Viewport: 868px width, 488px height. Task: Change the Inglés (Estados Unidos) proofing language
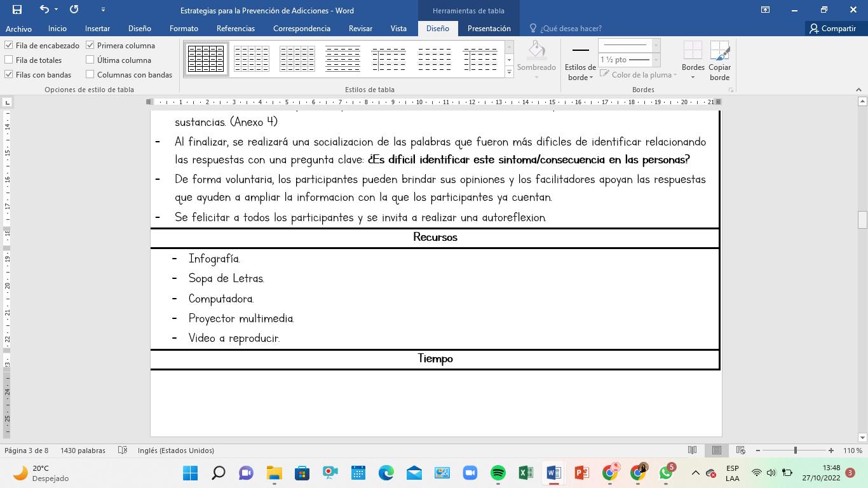click(176, 451)
